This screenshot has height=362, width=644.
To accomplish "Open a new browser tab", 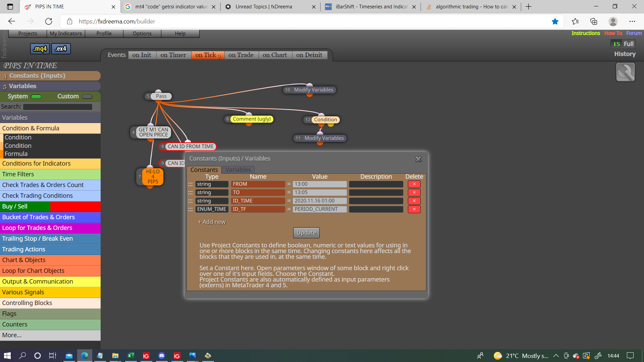I will tap(529, 7).
